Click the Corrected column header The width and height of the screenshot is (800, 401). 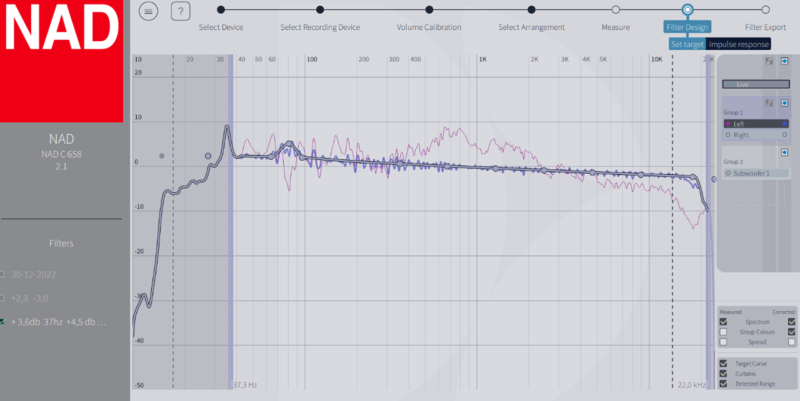(784, 312)
